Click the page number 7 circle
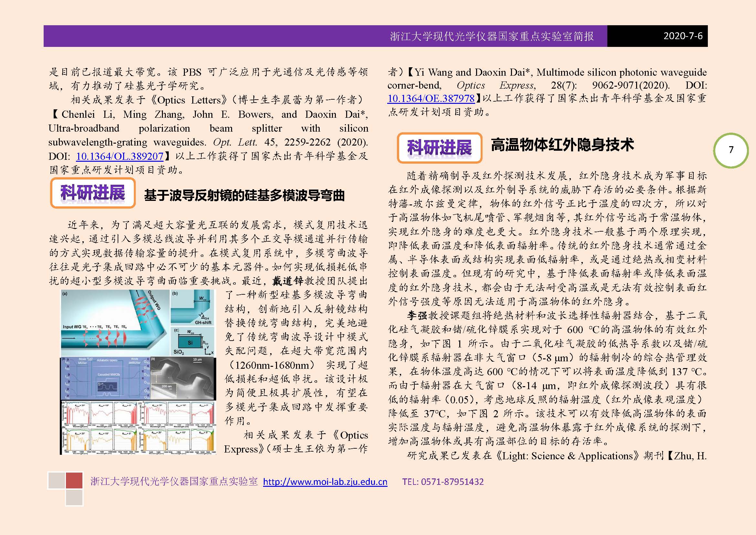Screen dimensions: 756x535 pyautogui.click(x=731, y=150)
